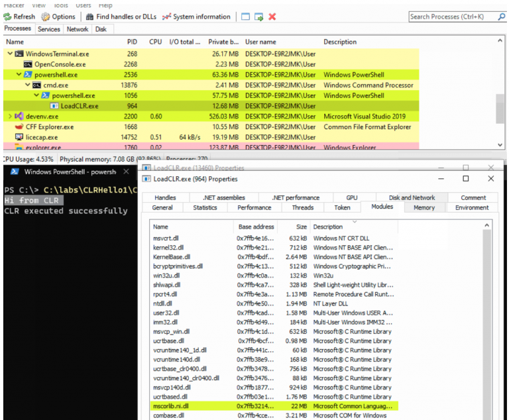Sort processes by User name column

260,42
